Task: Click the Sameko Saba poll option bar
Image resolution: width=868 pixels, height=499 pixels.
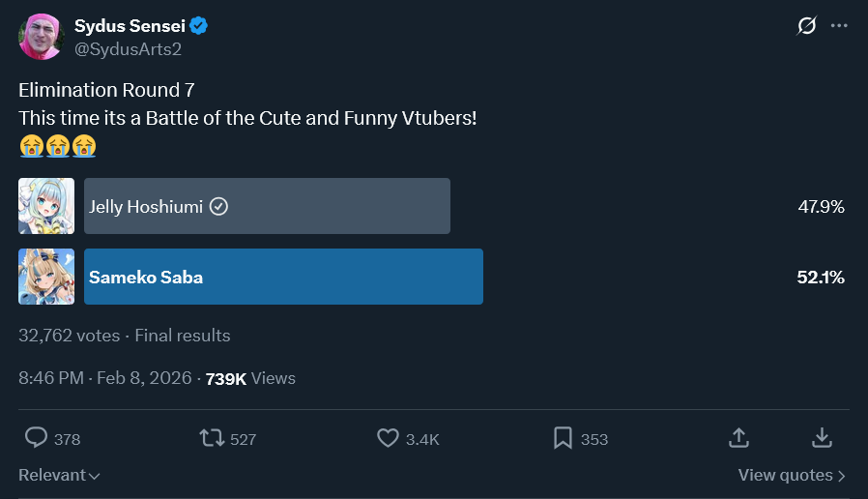Action: tap(283, 277)
